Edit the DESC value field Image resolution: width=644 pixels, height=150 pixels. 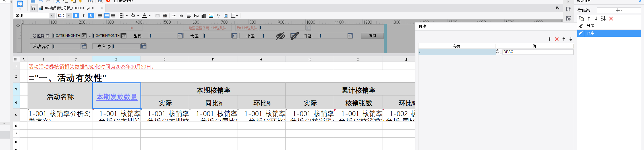(x=537, y=52)
